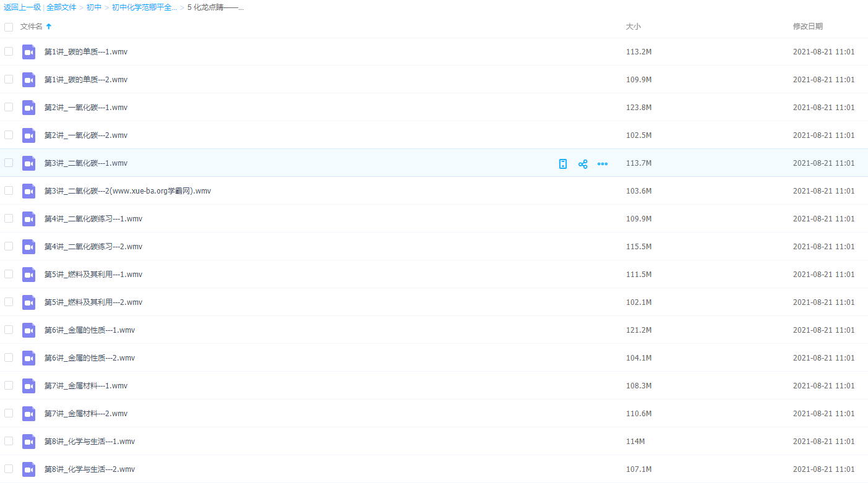Viewport: 868px width, 483px height.
Task: Go to 全部文件 in breadcrumb
Action: (61, 7)
